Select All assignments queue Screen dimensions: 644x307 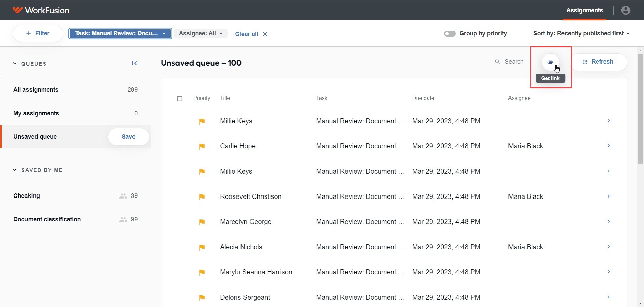(75, 90)
